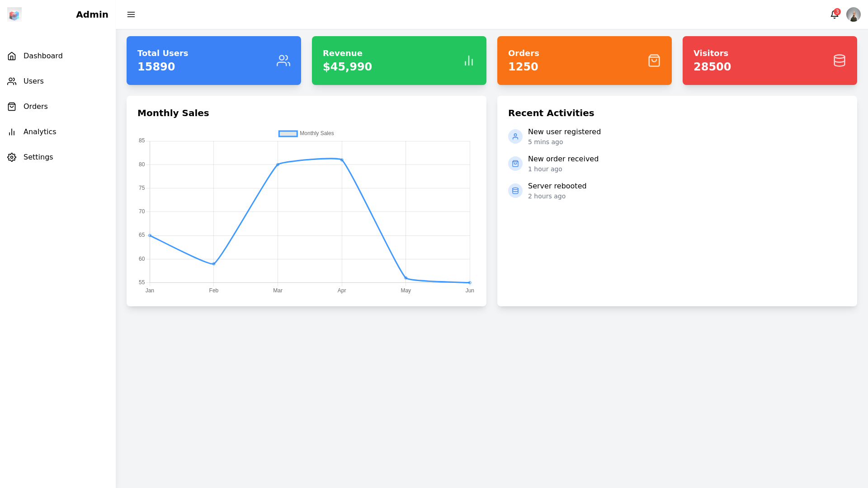Viewport: 868px width, 488px height.
Task: Click the Server rebooted activity icon
Action: pos(515,191)
